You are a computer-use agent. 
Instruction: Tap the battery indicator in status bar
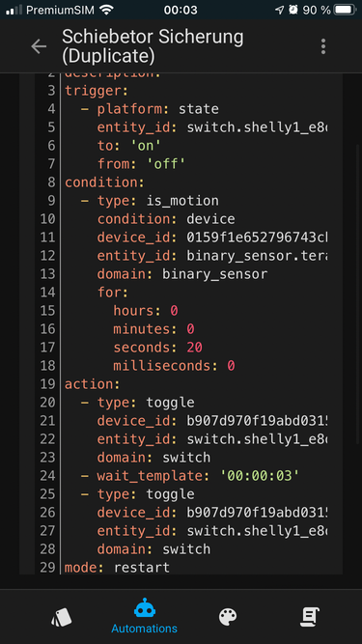point(344,10)
